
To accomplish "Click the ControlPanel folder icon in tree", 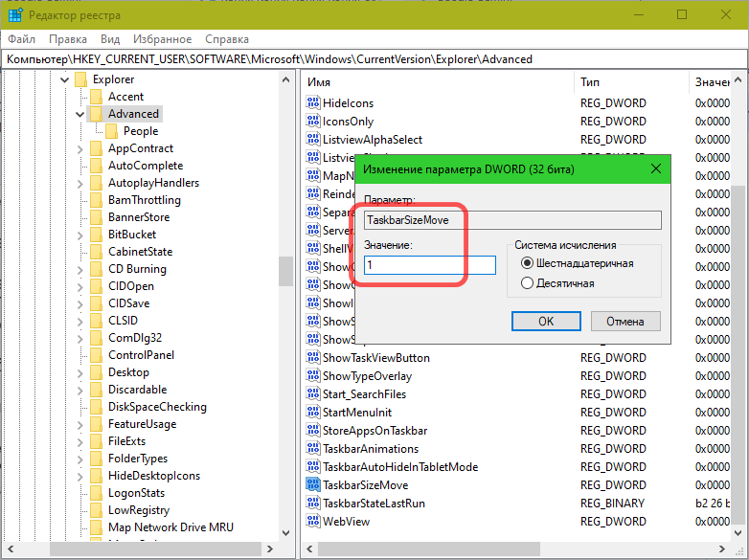I will [x=96, y=355].
